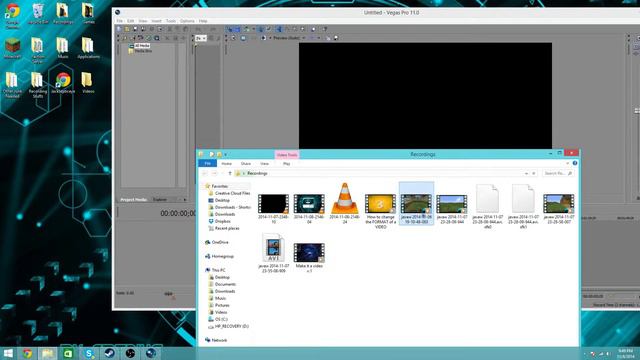Select OneDrive in navigation pane

(x=217, y=242)
